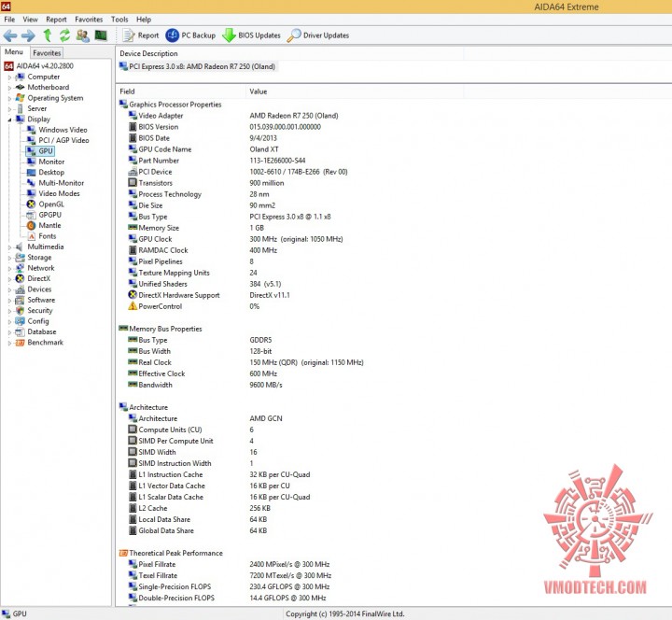
Task: Select the Transistors row
Action: click(x=206, y=183)
